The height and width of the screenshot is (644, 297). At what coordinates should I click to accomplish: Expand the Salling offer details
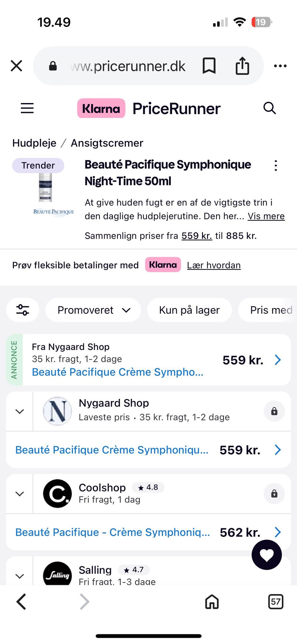[20, 576]
